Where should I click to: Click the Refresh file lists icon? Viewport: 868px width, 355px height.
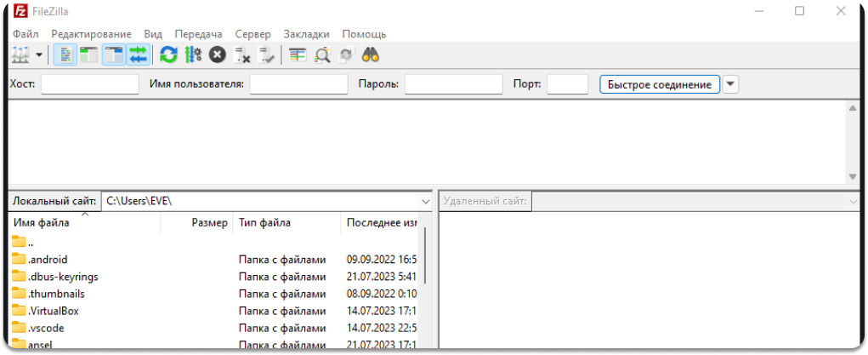point(168,55)
